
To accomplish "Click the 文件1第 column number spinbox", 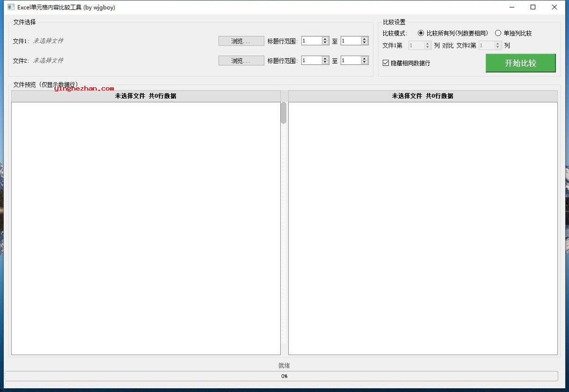I will pos(420,46).
